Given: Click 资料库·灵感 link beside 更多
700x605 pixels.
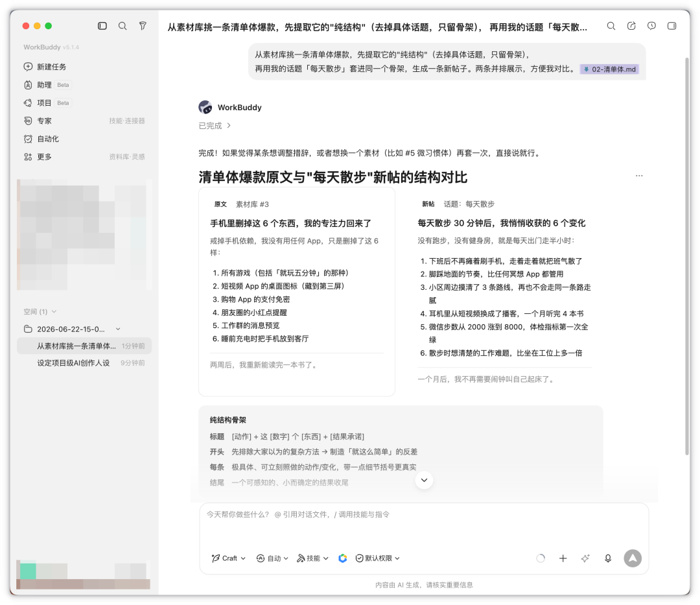Looking at the screenshot, I should point(127,157).
